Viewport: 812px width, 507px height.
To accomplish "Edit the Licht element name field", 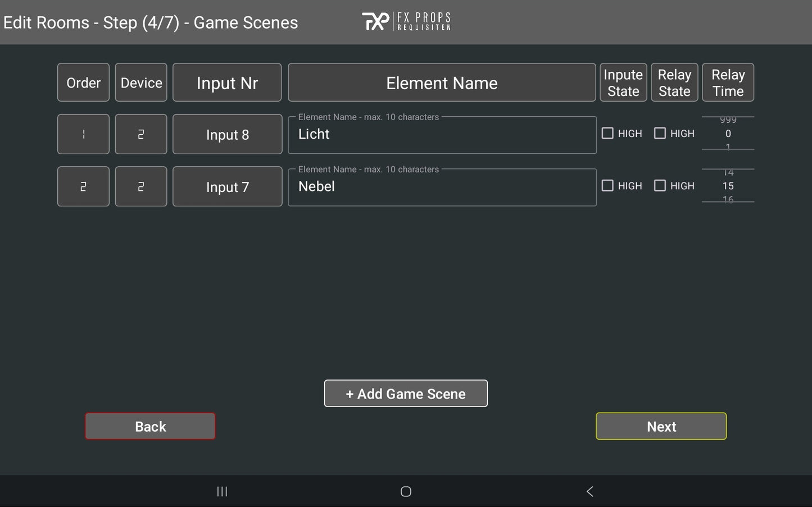I will click(x=442, y=134).
